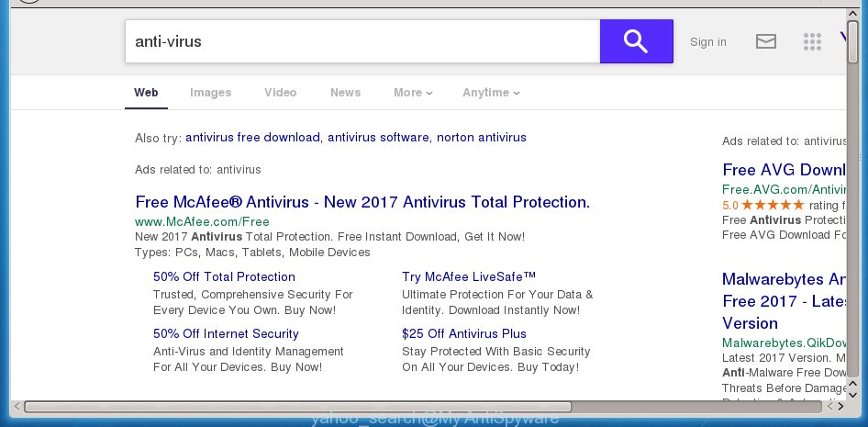Click the Sign in link
868x427 pixels.
pos(708,42)
